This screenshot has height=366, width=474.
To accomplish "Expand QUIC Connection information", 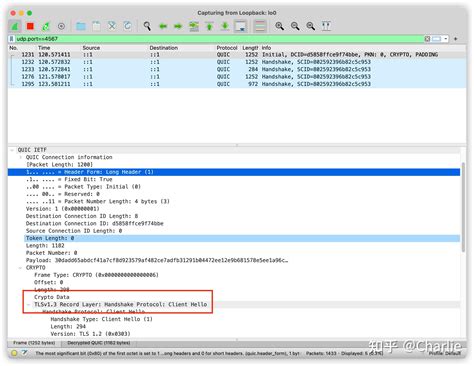I will [20, 157].
